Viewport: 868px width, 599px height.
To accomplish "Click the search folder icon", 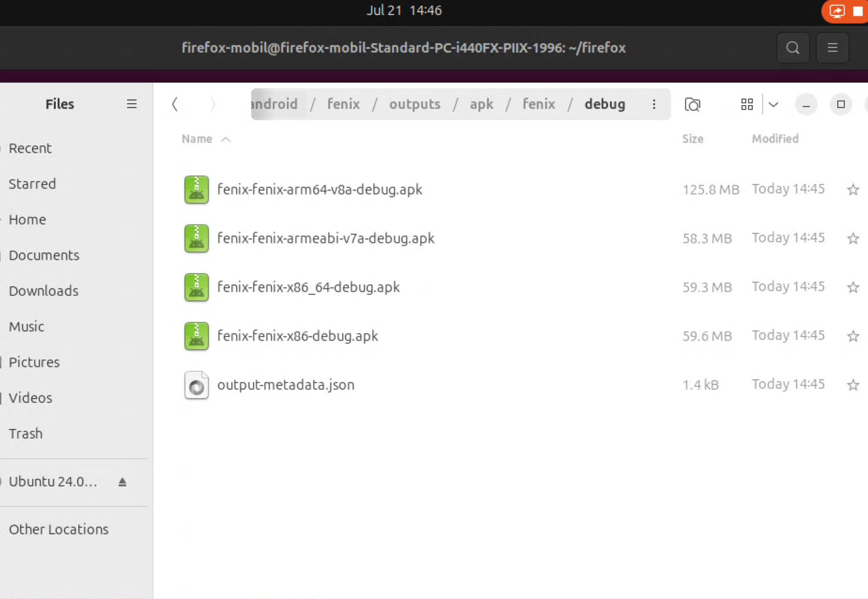I will coord(692,105).
